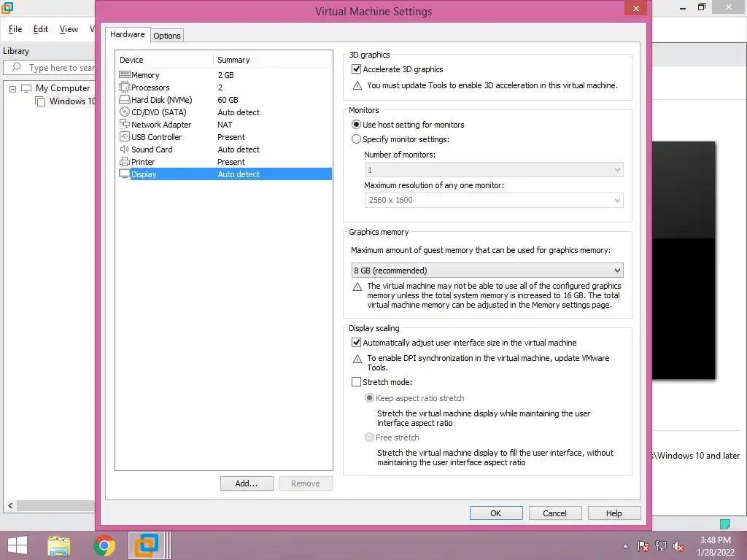Open the Edit menu

(41, 29)
